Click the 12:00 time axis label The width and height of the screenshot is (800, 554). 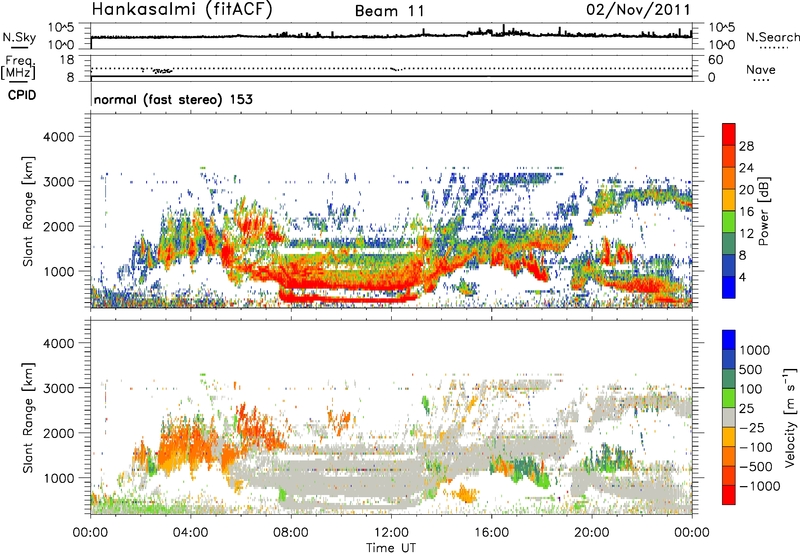[391, 533]
